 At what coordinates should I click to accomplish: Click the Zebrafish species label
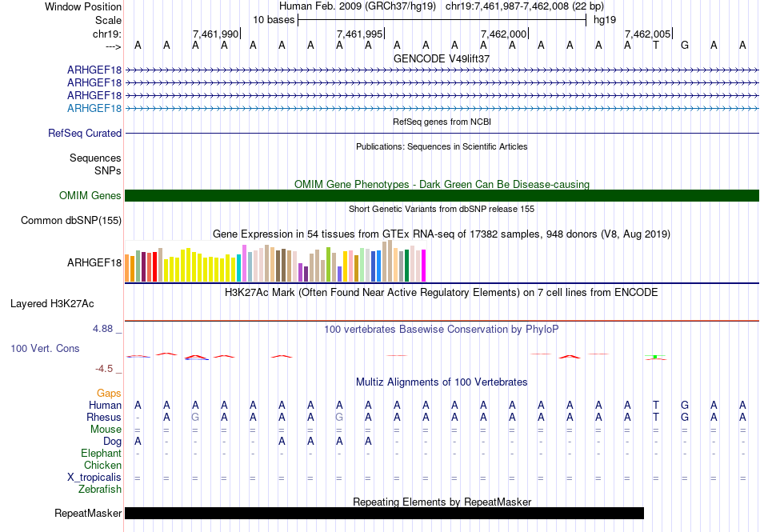point(100,490)
